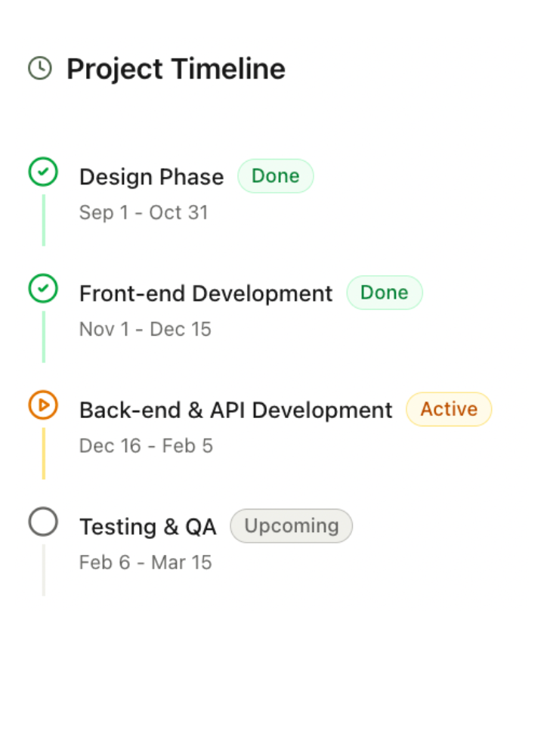Click the yellow connector line below the Active step
This screenshot has width=544, height=756.
pyautogui.click(x=44, y=453)
